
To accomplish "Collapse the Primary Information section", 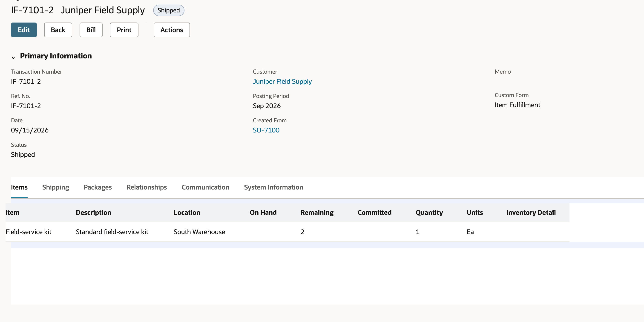I will (x=13, y=57).
